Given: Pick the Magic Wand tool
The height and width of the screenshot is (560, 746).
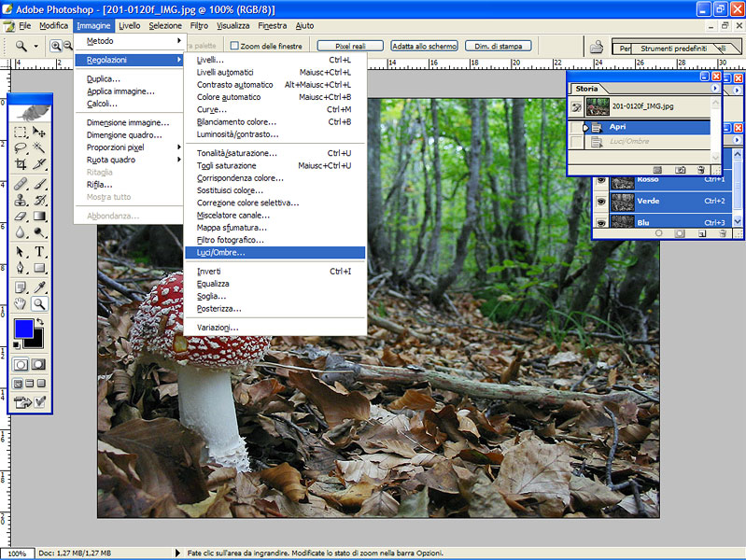Looking at the screenshot, I should point(40,147).
